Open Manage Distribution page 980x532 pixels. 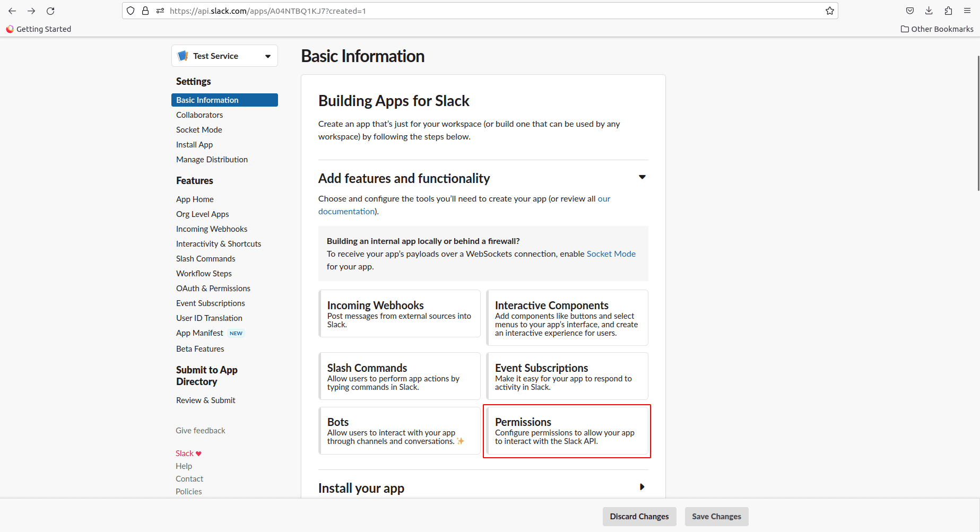pyautogui.click(x=212, y=160)
